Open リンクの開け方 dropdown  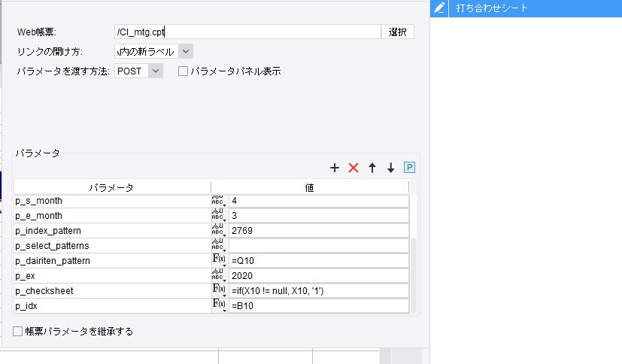[186, 52]
